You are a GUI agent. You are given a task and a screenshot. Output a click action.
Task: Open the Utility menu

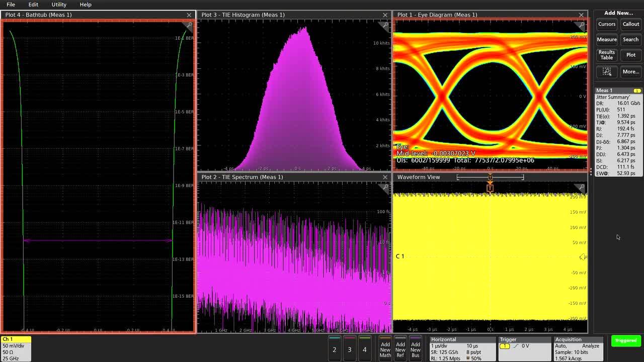(x=59, y=5)
